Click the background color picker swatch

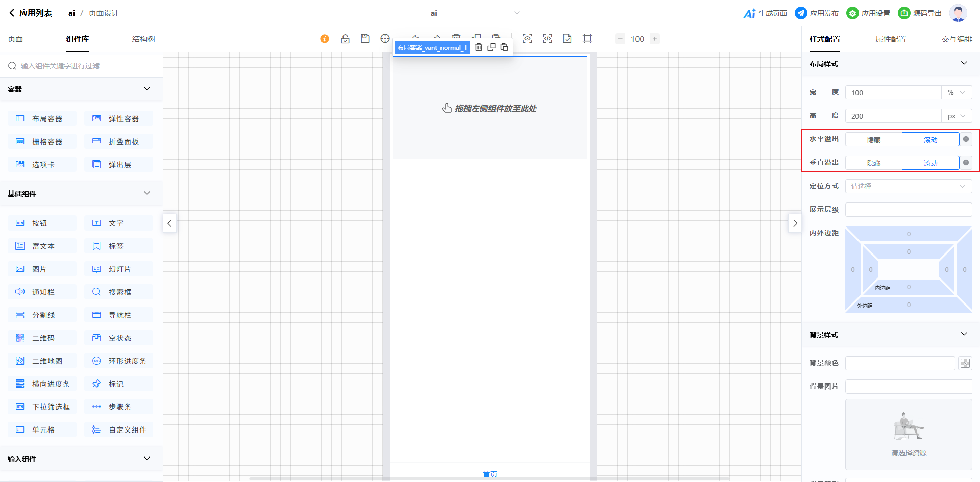[965, 363]
